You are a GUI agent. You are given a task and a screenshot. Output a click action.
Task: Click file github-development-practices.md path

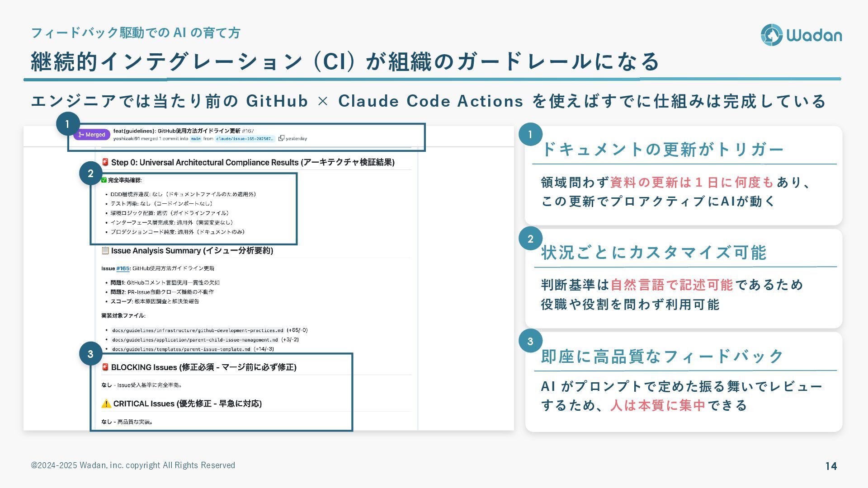tap(198, 330)
